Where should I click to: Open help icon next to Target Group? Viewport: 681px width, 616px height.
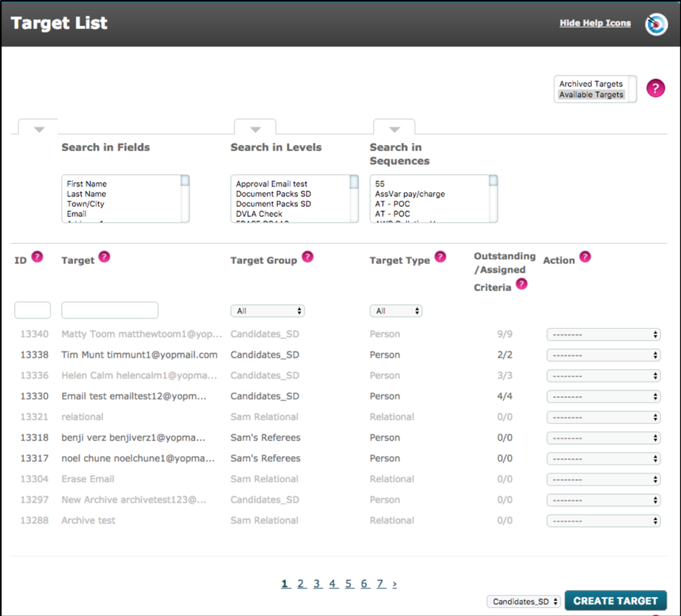pos(308,257)
